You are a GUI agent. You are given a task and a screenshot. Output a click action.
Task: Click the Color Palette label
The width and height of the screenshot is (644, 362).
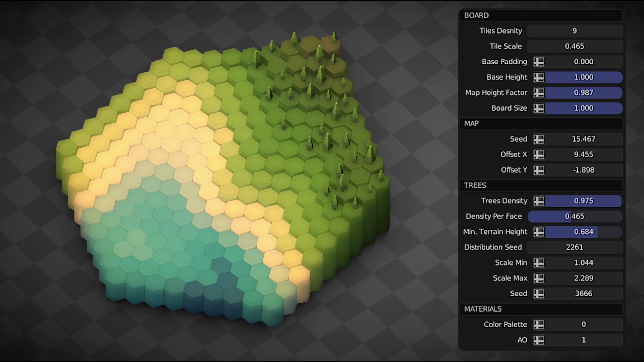pos(505,324)
